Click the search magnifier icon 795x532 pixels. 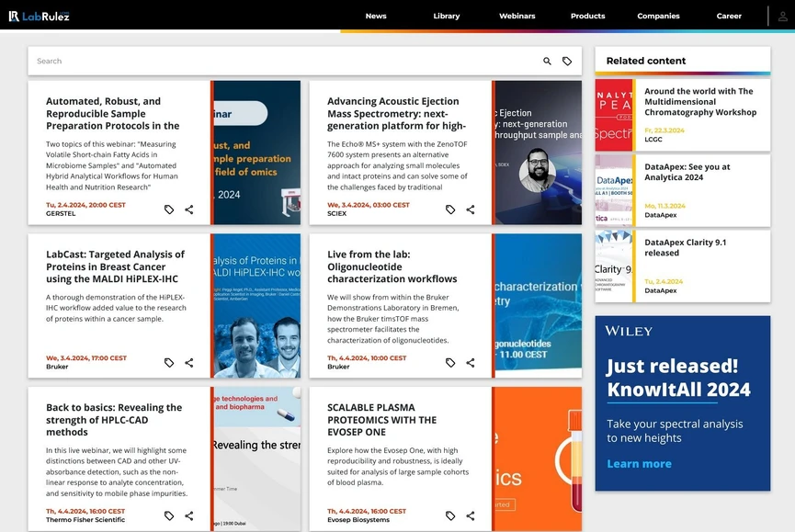point(547,61)
